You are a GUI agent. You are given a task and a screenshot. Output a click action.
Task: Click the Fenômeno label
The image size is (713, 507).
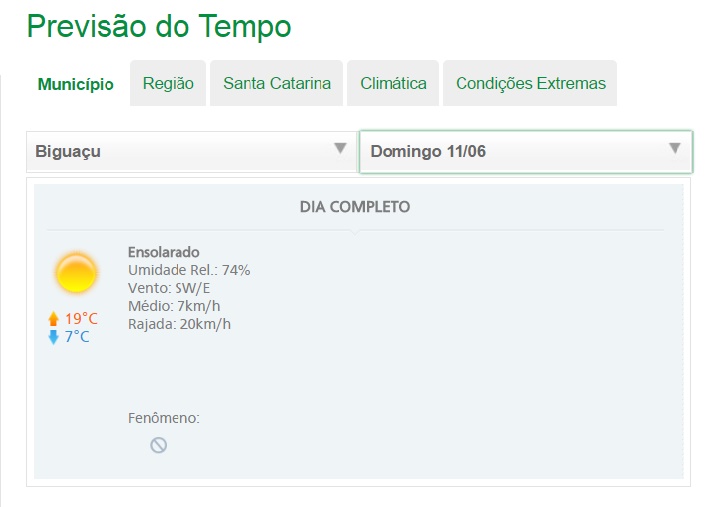coord(164,418)
